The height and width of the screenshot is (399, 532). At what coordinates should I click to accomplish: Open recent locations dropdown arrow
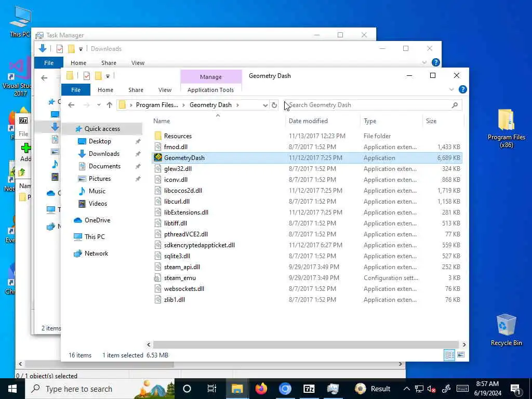tap(99, 105)
